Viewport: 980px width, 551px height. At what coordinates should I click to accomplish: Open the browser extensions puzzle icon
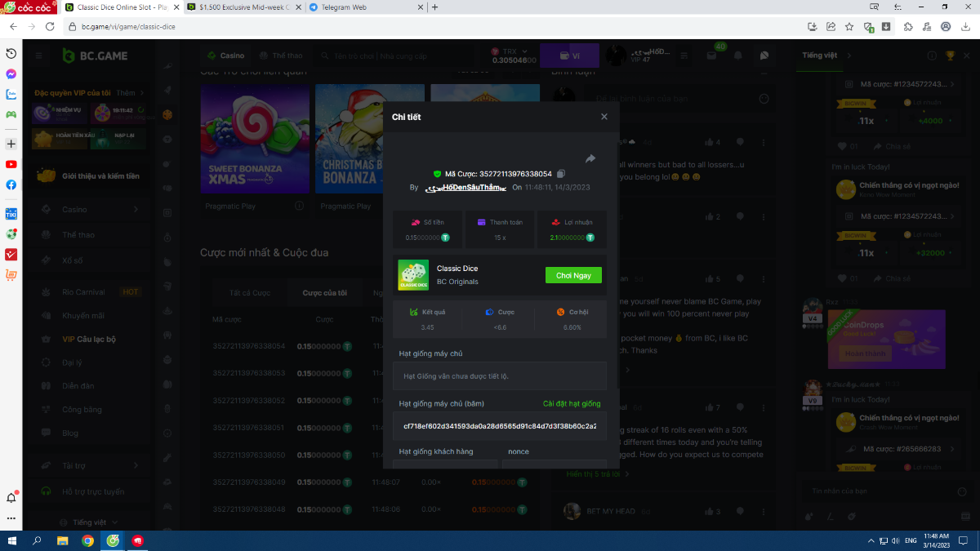[907, 26]
